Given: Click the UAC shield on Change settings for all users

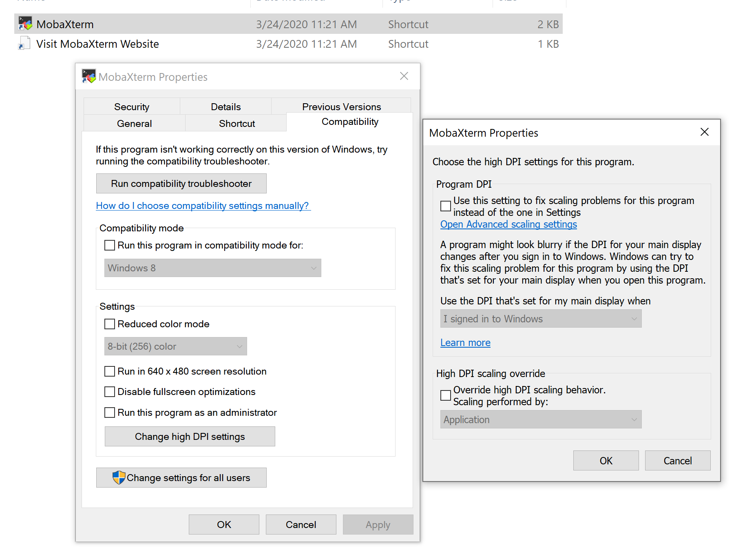Looking at the screenshot, I should coord(118,477).
